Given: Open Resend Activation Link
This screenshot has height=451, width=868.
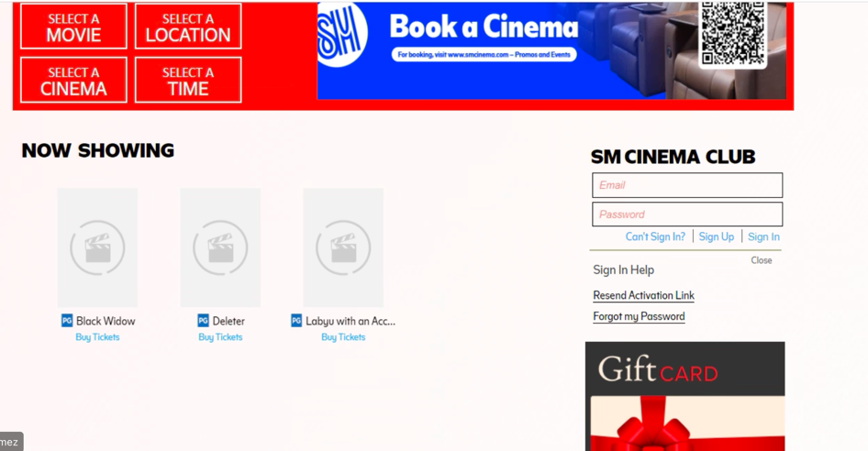Looking at the screenshot, I should click(643, 295).
